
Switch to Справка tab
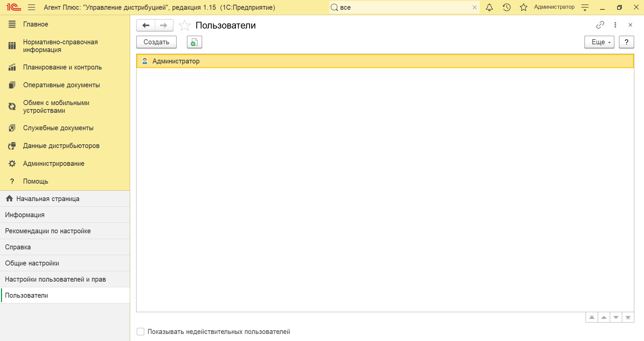click(x=65, y=247)
